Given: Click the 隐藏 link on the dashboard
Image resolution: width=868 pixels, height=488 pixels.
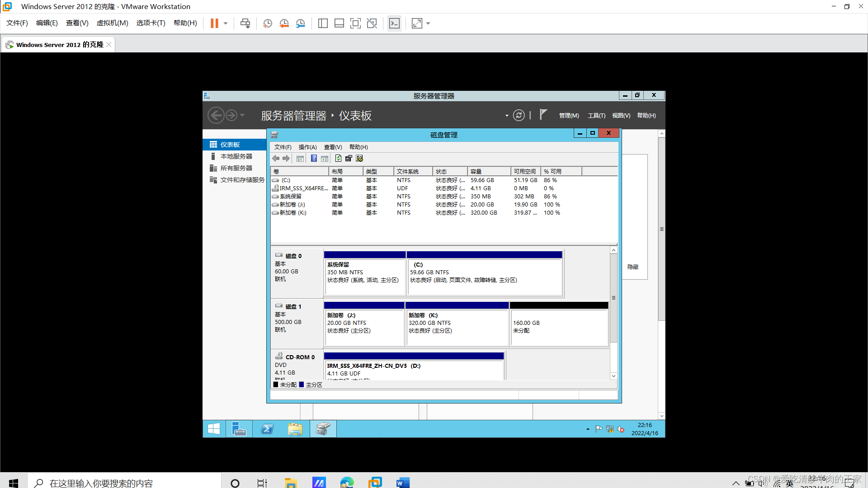Looking at the screenshot, I should pos(633,267).
